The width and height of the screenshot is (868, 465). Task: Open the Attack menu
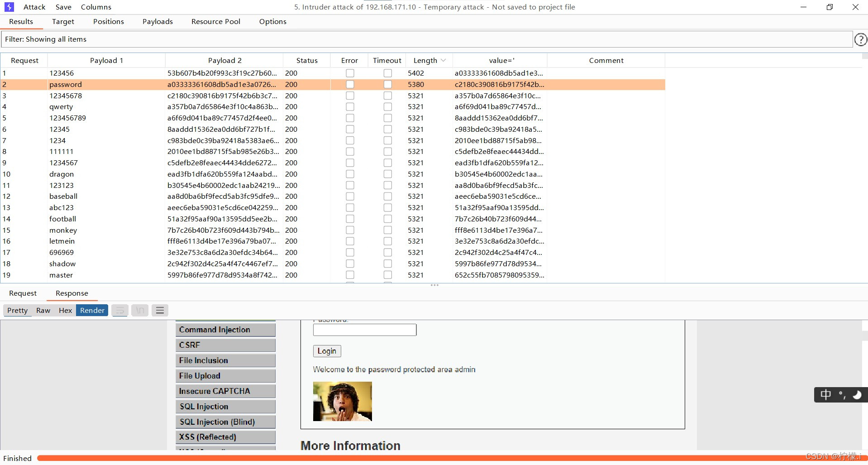(34, 7)
